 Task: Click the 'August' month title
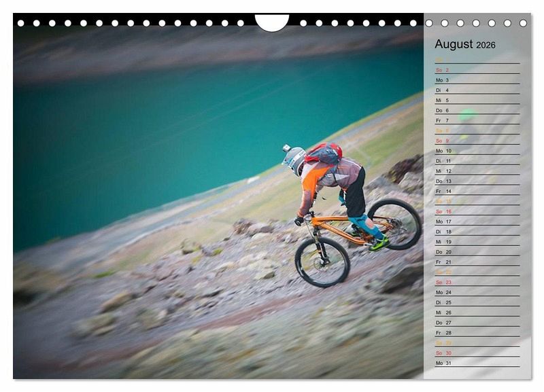pos(454,44)
